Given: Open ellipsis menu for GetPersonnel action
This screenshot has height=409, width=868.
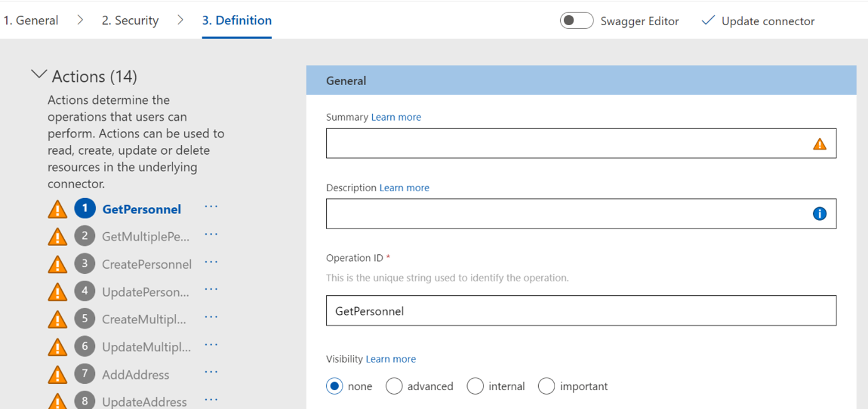Looking at the screenshot, I should tap(211, 207).
